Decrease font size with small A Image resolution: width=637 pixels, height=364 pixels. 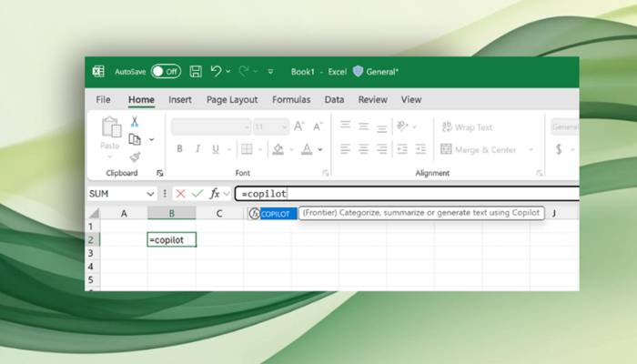tap(318, 126)
